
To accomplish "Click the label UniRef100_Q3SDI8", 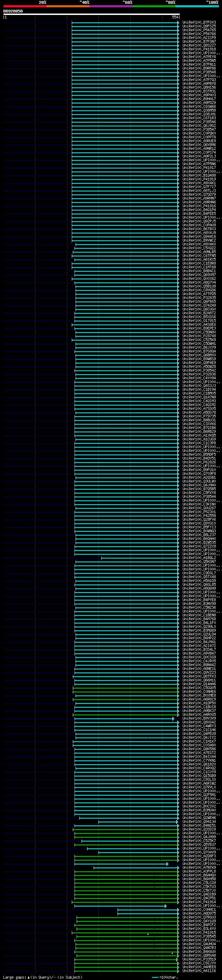I will [199, 829].
